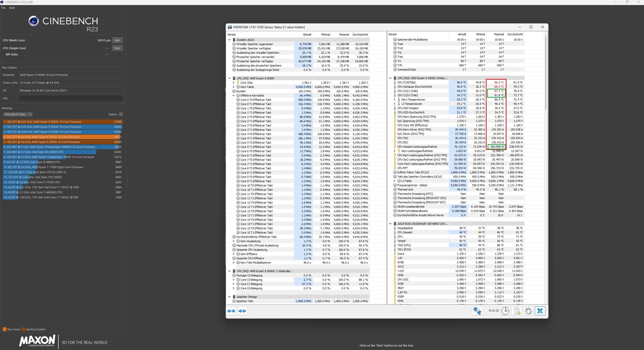Viewport: 644px width, 350px height.
Task: Open HWiNFO sensor settings gear
Action: click(x=528, y=311)
